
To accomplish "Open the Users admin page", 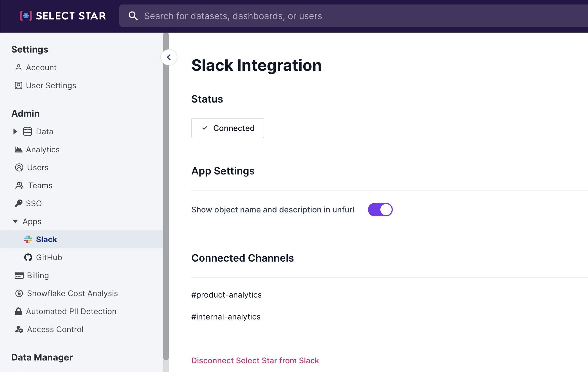I will click(38, 167).
